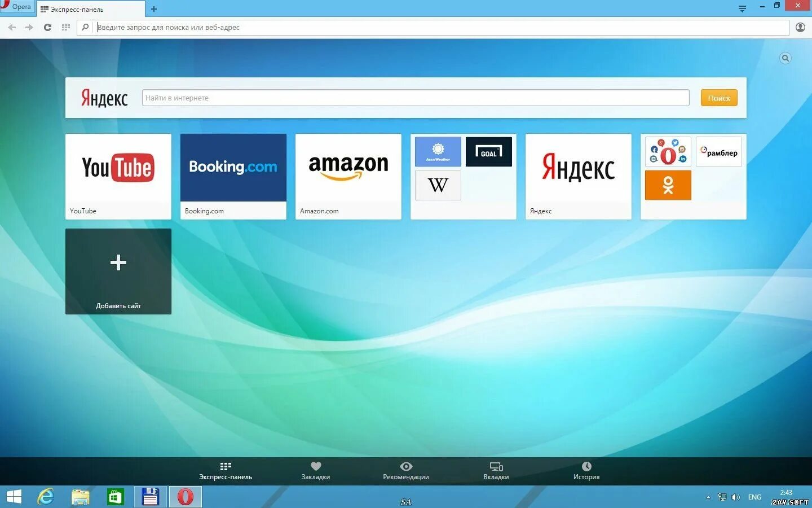Open File Explorer from taskbar
The image size is (812, 508).
point(81,497)
